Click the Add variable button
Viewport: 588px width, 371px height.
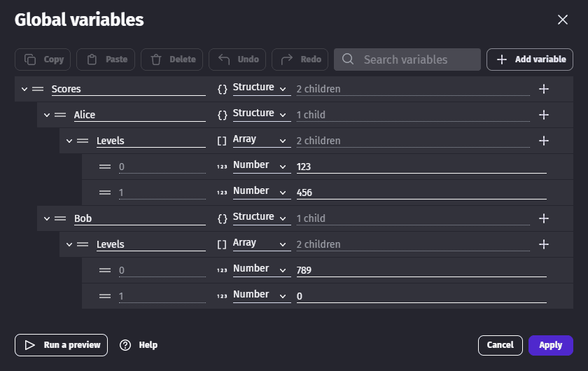coord(530,59)
